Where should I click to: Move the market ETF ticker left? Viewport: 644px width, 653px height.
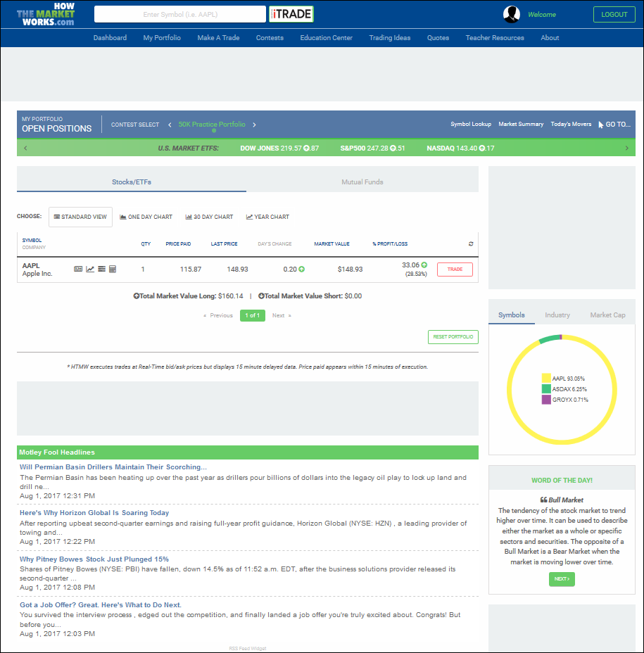25,148
